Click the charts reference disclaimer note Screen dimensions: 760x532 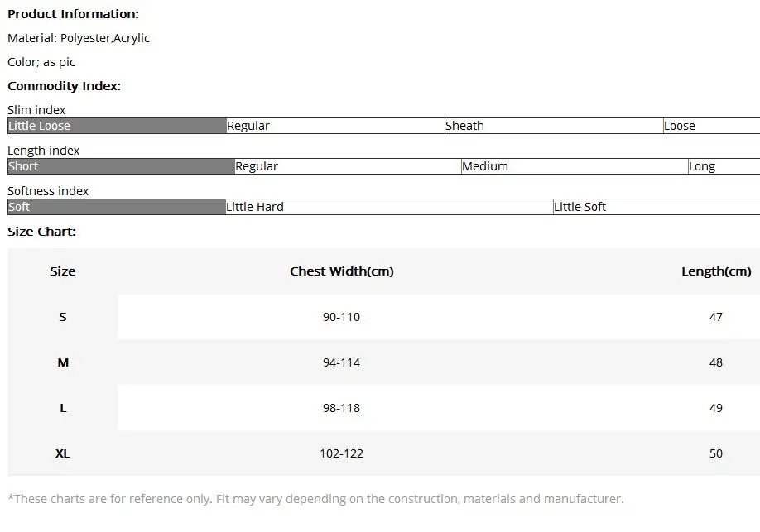315,499
